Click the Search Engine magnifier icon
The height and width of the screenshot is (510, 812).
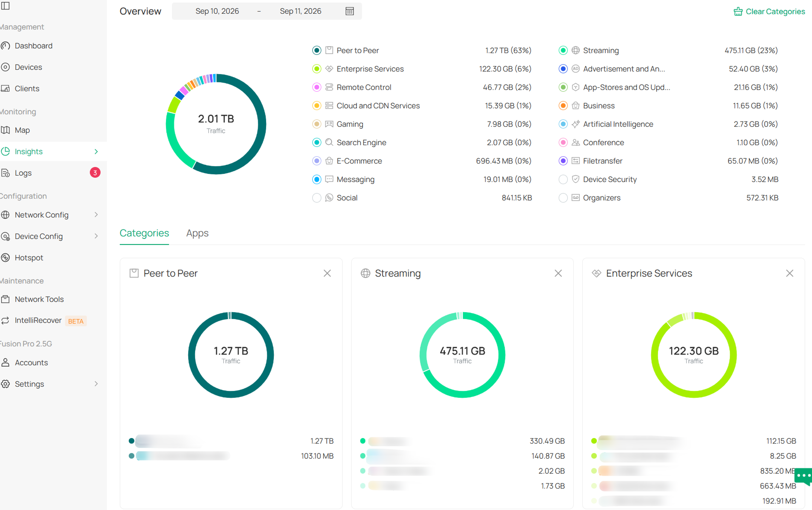click(329, 142)
